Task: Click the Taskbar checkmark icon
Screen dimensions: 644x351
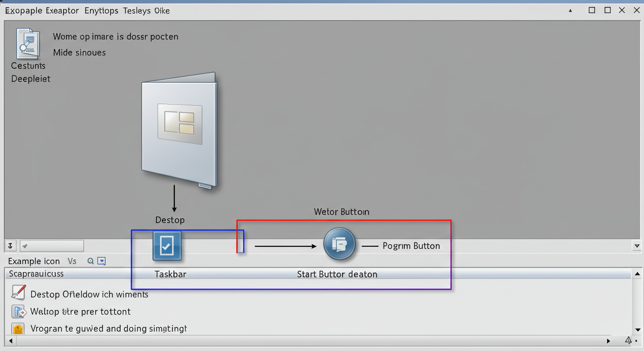Action: tap(167, 245)
